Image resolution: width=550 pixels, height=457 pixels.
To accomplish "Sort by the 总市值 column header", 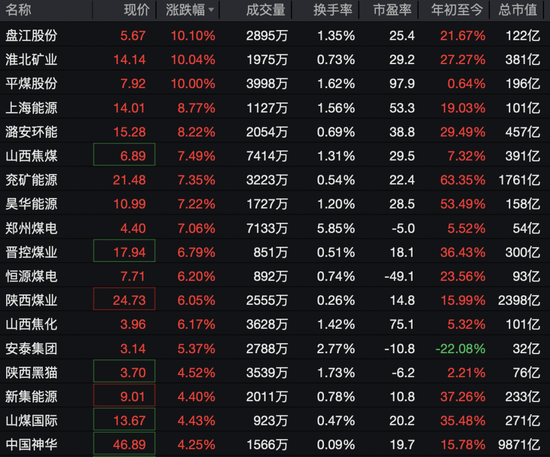I will (x=518, y=10).
